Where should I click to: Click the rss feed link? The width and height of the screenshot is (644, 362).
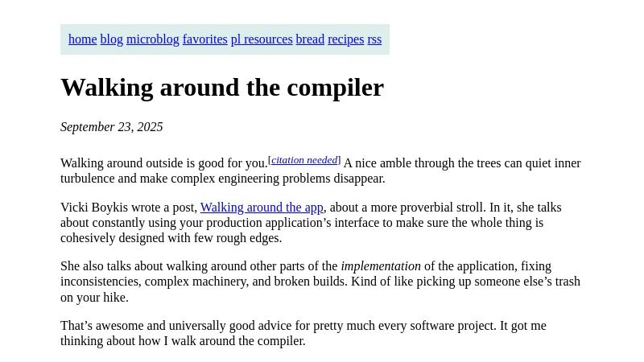pos(374,39)
